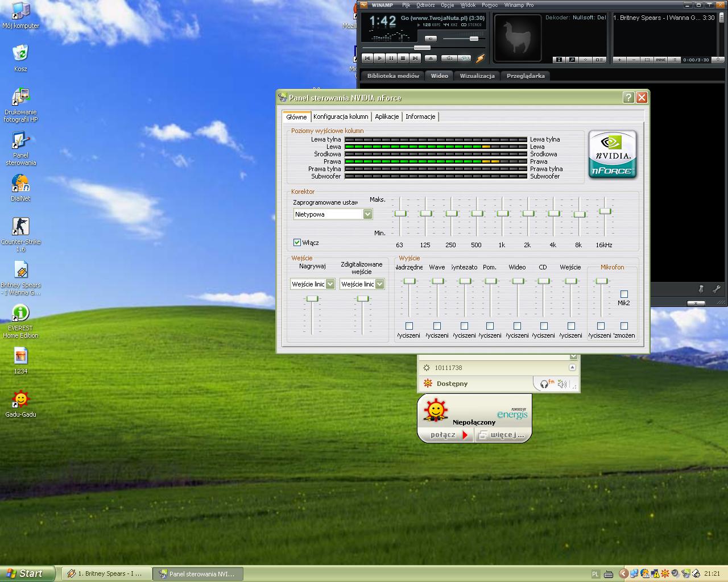Viewport: 728px width, 582px height.
Task: Pause playback in Winamp
Action: click(391, 58)
